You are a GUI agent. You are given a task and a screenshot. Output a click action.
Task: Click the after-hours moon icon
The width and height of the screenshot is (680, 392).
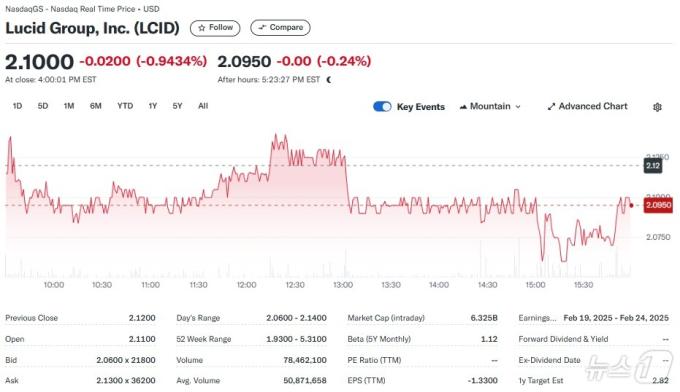pyautogui.click(x=329, y=80)
